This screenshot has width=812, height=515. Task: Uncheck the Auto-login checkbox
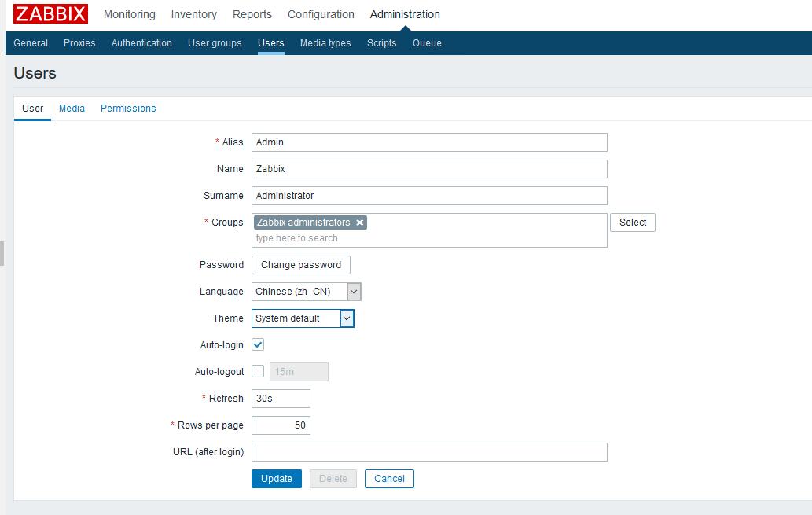click(258, 344)
